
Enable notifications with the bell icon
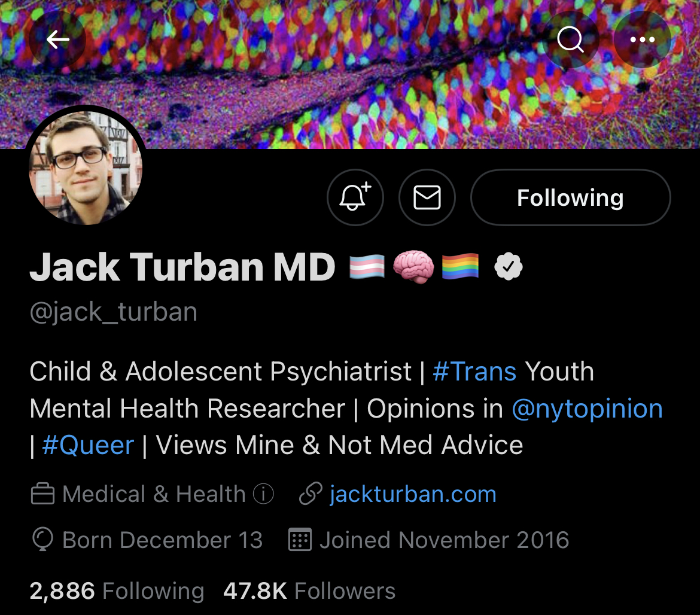coord(355,197)
